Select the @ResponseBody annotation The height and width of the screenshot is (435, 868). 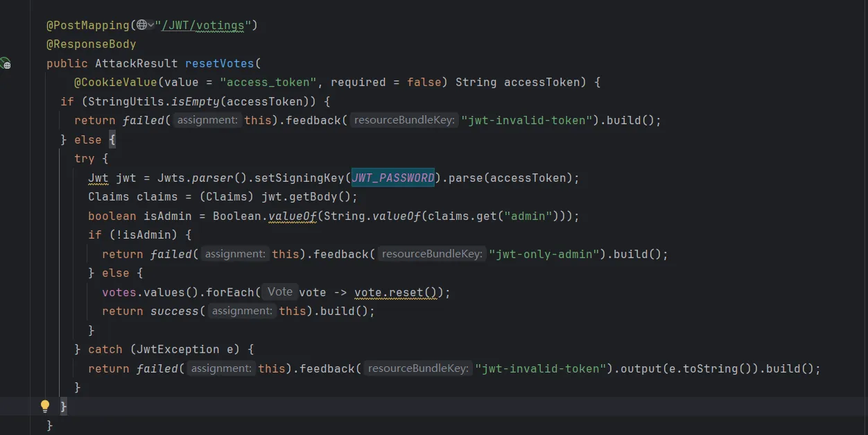click(91, 44)
